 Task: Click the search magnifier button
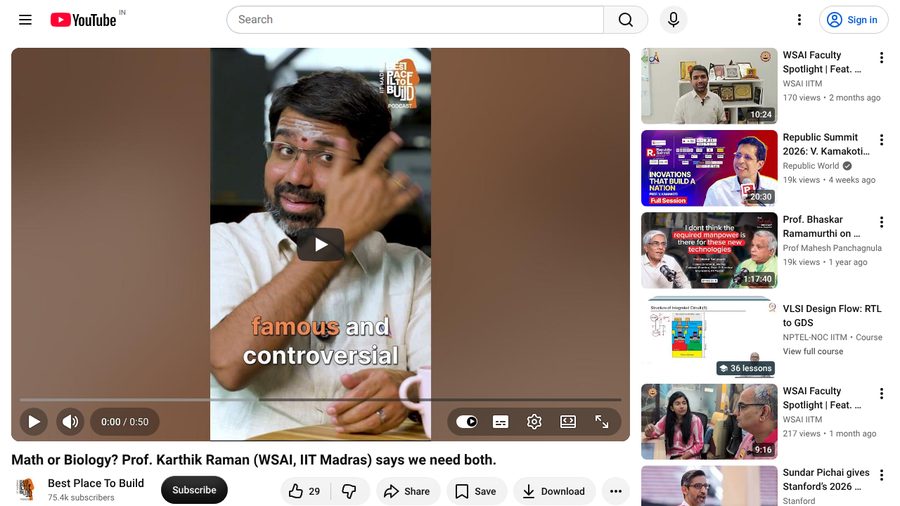626,20
